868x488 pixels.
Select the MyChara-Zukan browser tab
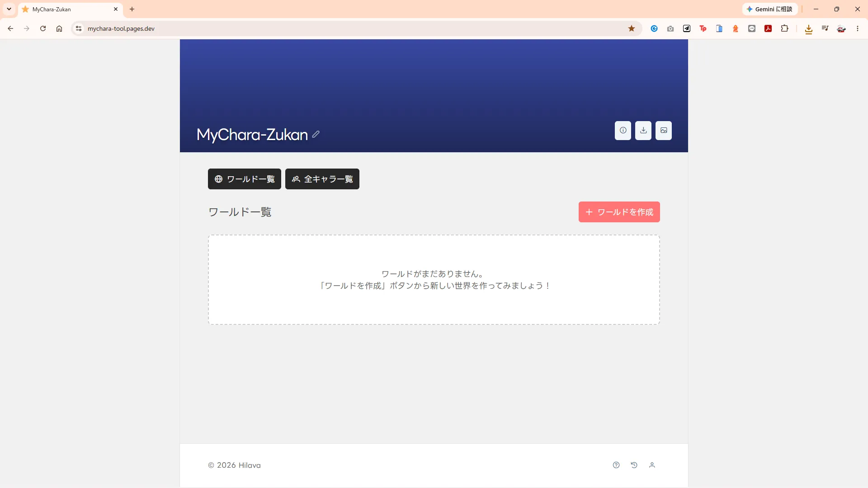70,9
